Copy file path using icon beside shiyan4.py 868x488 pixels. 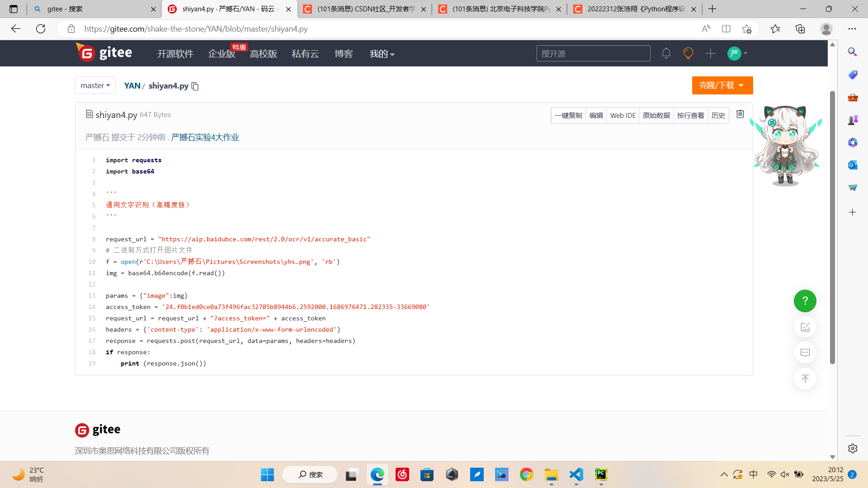coord(195,86)
